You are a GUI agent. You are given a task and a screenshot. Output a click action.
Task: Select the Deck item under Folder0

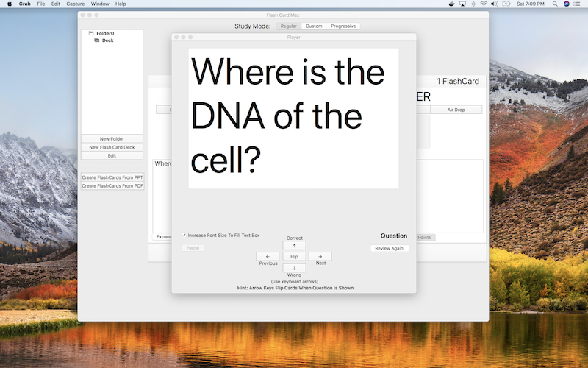coord(107,40)
